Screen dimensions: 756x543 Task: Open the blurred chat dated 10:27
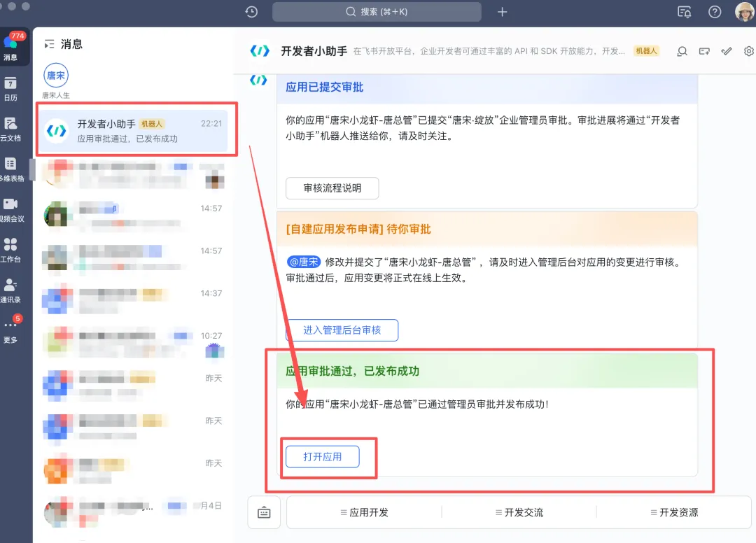(x=133, y=343)
